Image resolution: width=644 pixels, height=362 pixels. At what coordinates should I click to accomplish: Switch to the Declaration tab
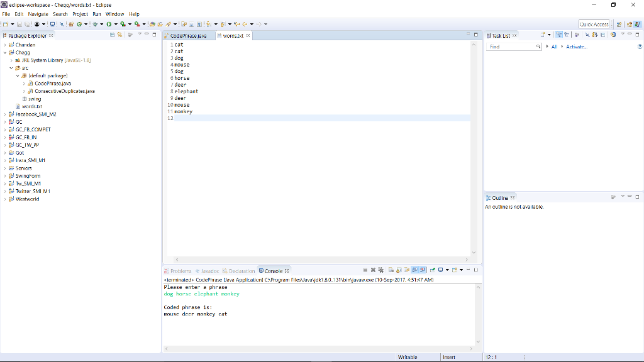click(x=239, y=271)
